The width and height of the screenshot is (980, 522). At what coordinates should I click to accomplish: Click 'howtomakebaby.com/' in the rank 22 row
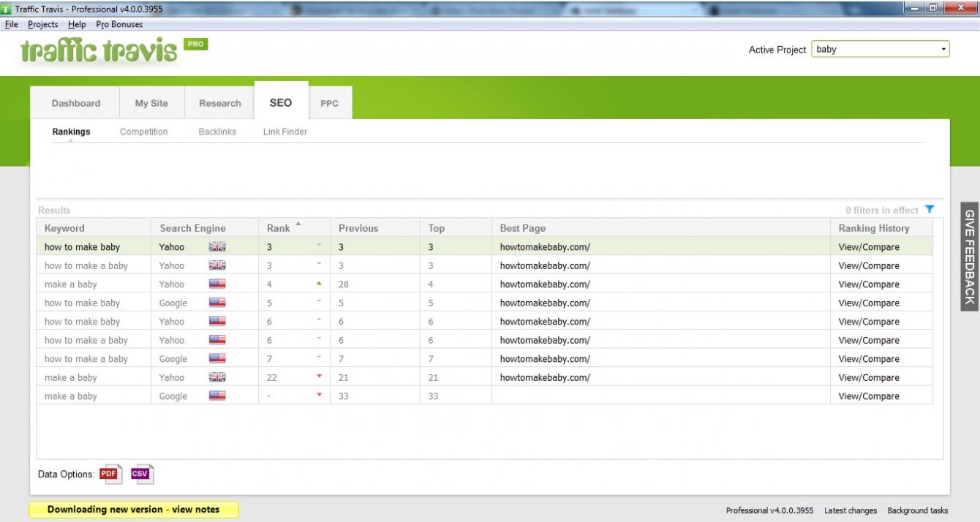click(545, 377)
